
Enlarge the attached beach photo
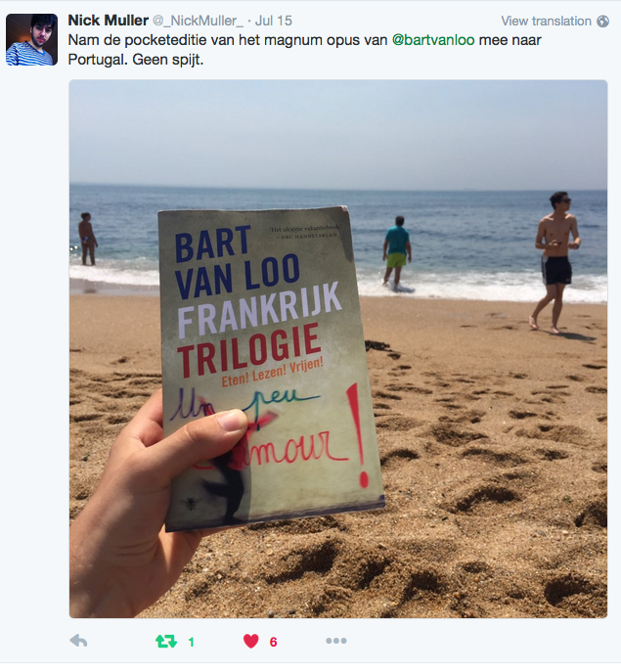[x=338, y=348]
